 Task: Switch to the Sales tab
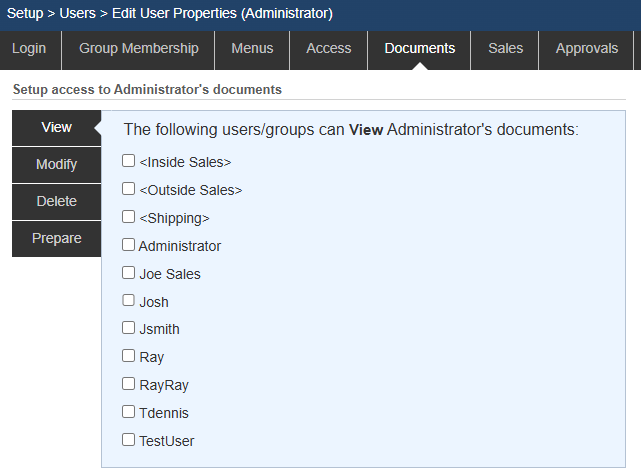click(506, 48)
